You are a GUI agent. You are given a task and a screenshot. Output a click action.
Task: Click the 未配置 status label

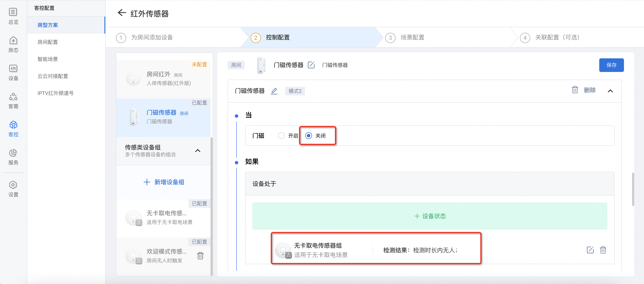pos(199,65)
